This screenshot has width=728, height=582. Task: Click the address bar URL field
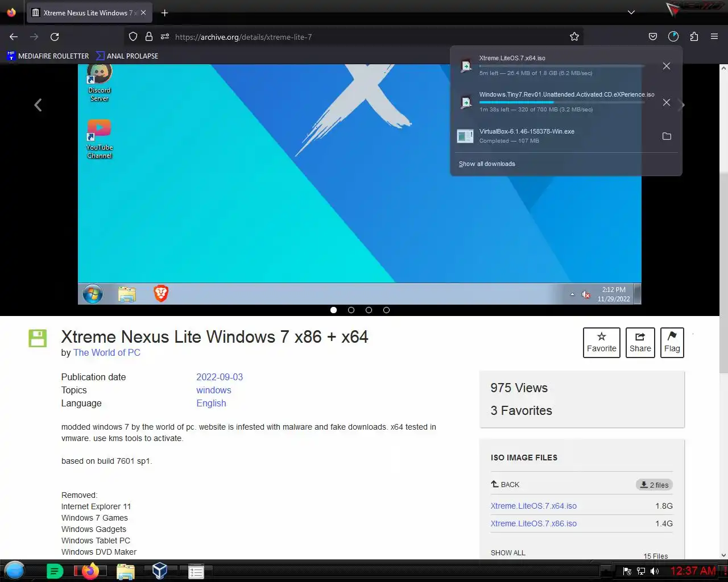tap(364, 37)
